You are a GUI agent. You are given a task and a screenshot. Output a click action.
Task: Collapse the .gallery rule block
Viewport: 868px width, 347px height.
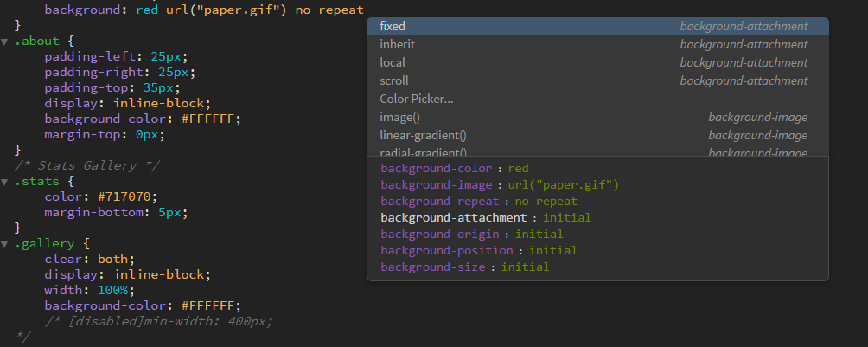click(5, 243)
